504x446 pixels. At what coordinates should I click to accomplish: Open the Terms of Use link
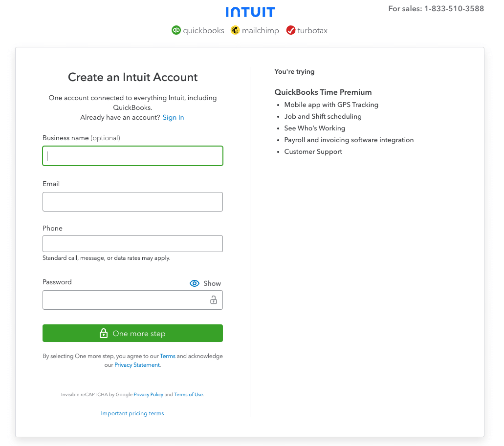coord(189,395)
